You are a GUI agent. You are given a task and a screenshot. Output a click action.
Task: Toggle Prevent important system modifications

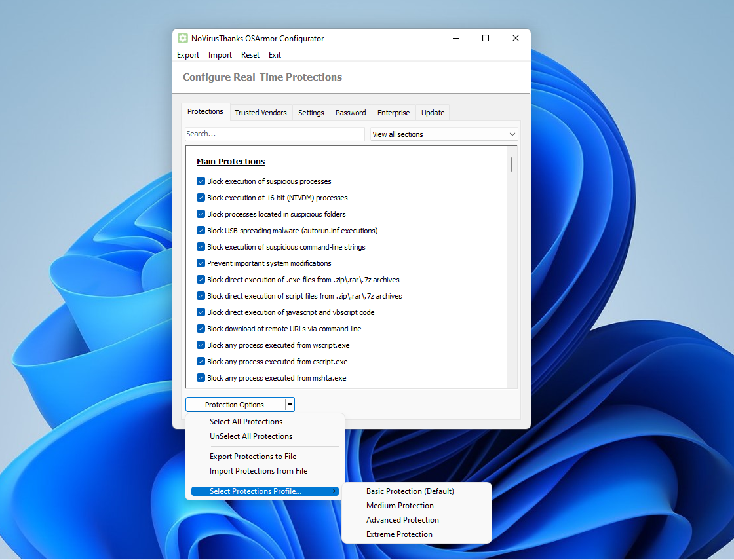[x=201, y=263]
